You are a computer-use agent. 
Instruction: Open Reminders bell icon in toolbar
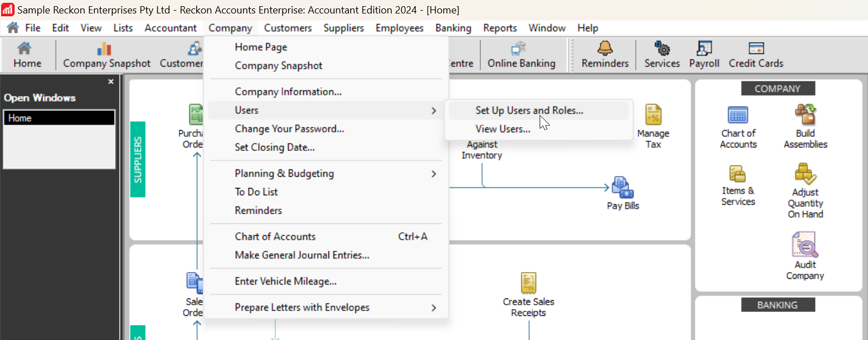click(605, 55)
